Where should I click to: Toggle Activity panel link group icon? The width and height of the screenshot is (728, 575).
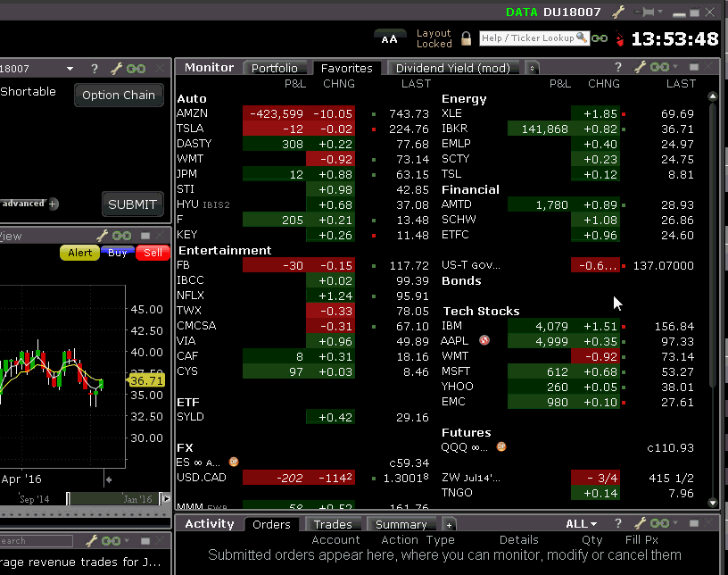(659, 523)
